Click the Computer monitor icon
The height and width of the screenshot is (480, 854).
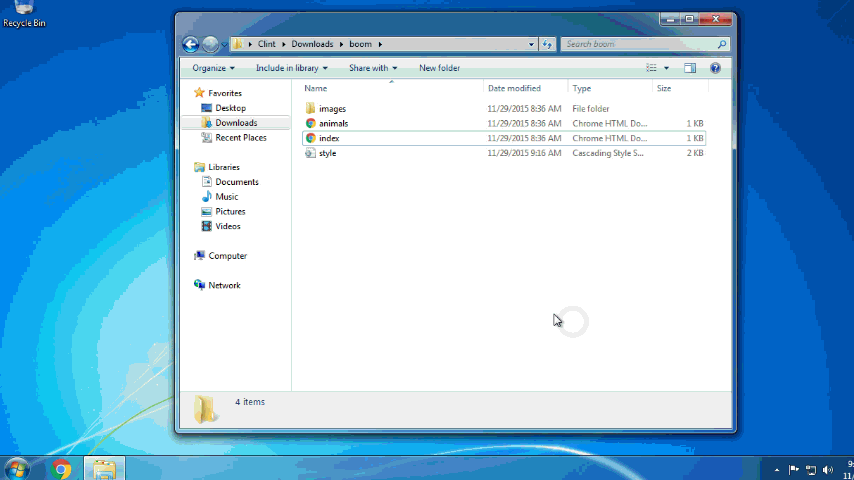199,256
